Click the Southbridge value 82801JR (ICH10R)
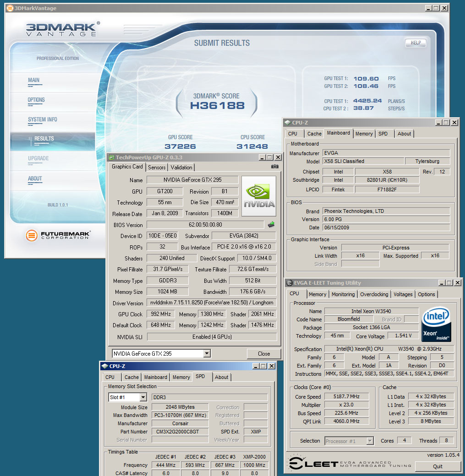 387,180
